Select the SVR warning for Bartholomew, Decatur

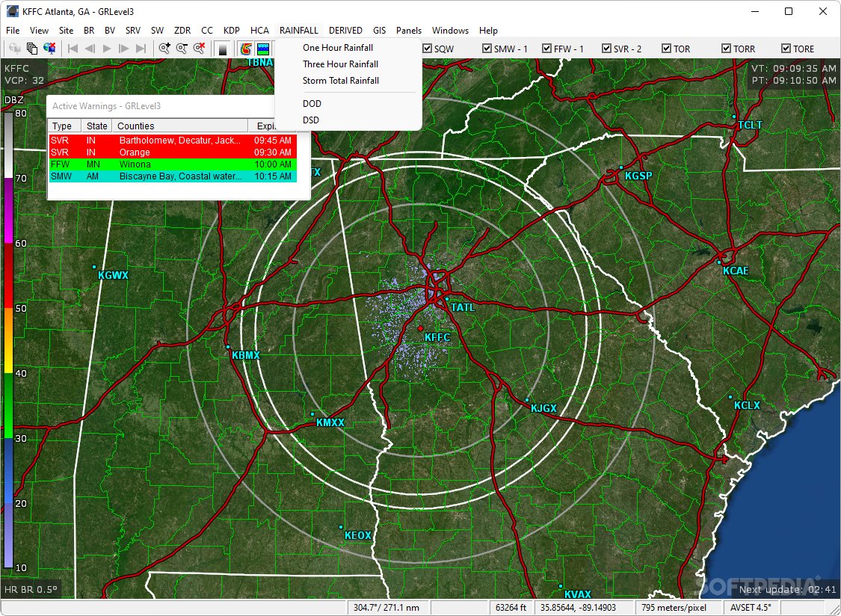click(x=173, y=141)
